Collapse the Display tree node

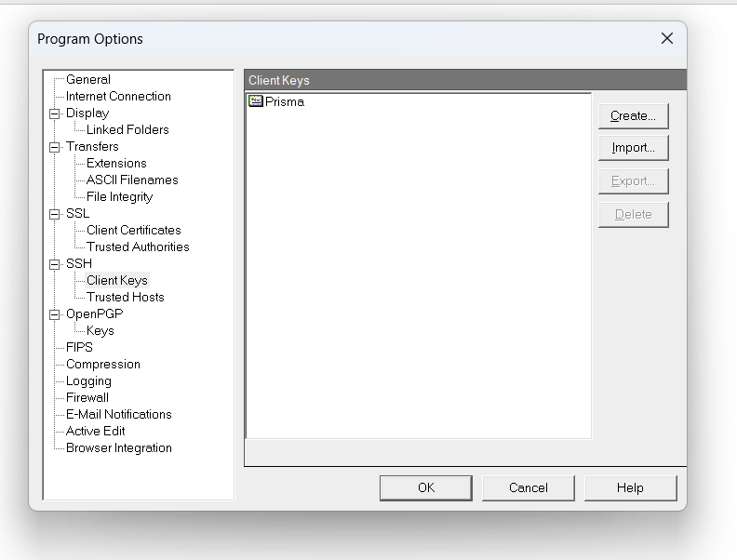(55, 113)
